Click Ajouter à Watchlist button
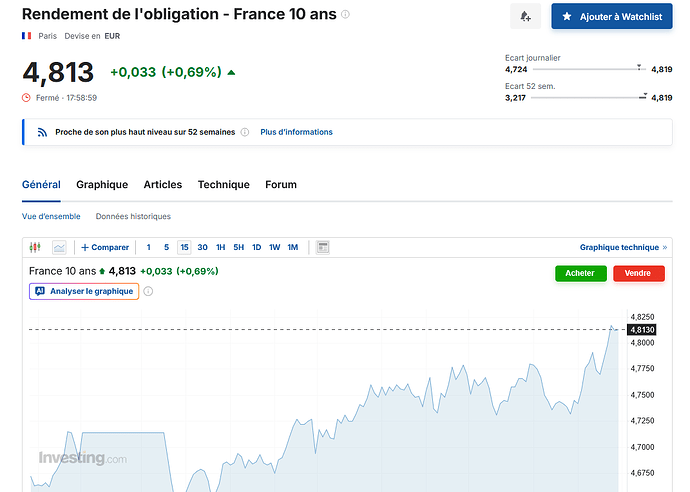Screen dimensions: 690x492 (612, 17)
